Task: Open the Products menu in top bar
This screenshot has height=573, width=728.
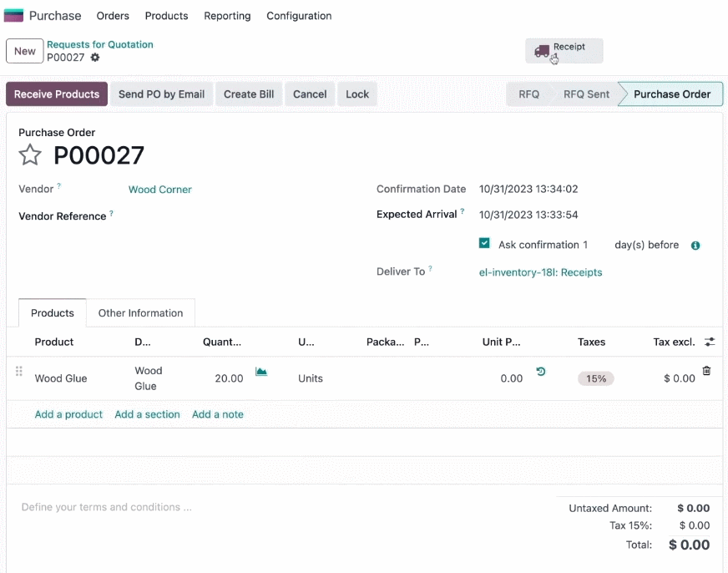Action: coord(166,16)
